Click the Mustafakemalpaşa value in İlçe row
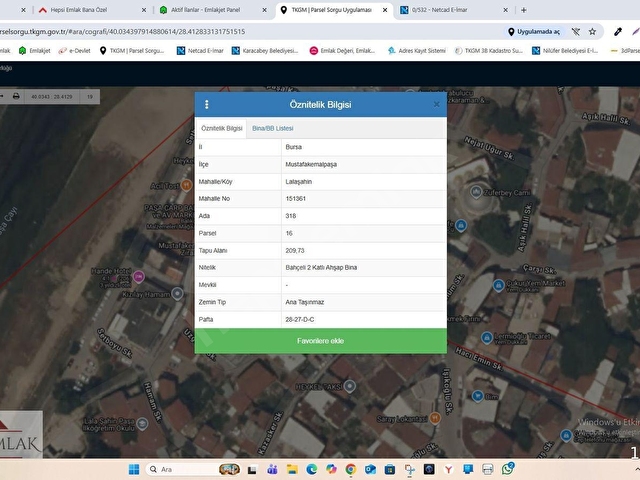 (x=311, y=164)
